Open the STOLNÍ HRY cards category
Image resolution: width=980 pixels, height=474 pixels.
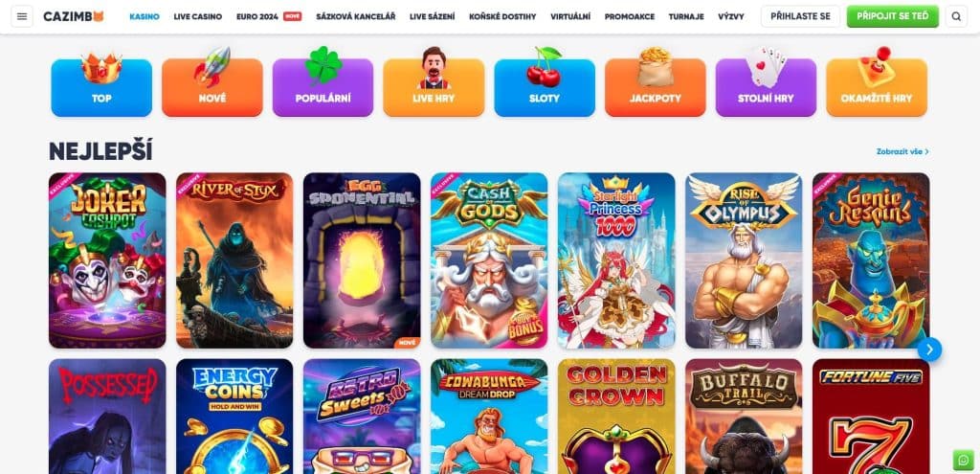[766, 87]
